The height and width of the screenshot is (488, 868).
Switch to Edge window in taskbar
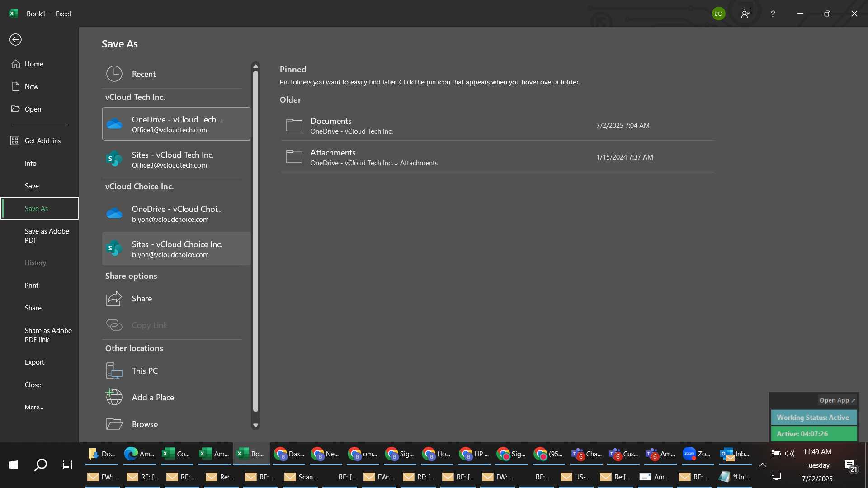139,454
